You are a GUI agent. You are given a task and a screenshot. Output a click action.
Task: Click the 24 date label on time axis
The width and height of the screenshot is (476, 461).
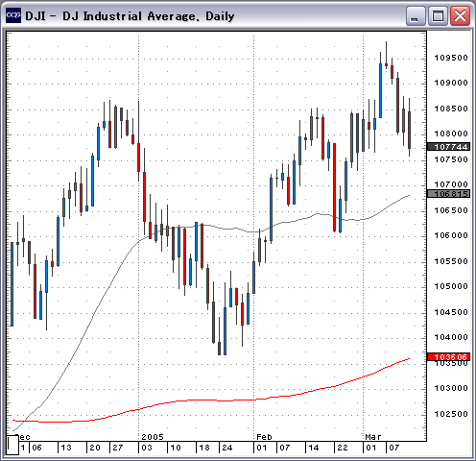click(x=227, y=448)
